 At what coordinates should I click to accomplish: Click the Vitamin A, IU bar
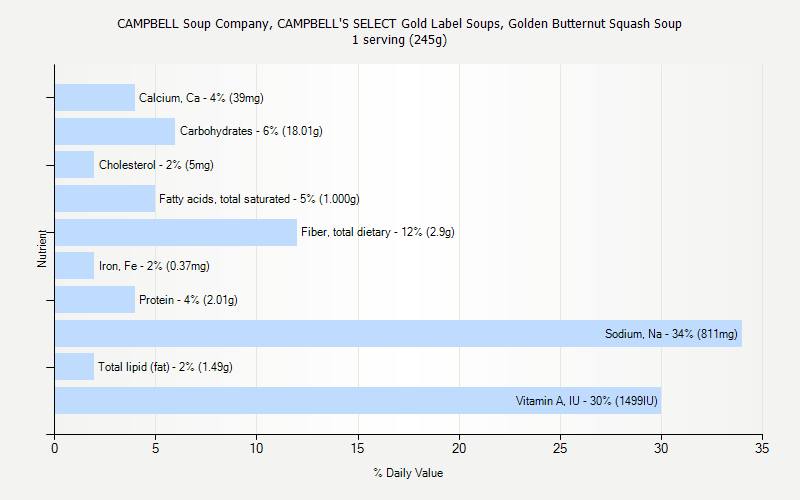tap(357, 400)
